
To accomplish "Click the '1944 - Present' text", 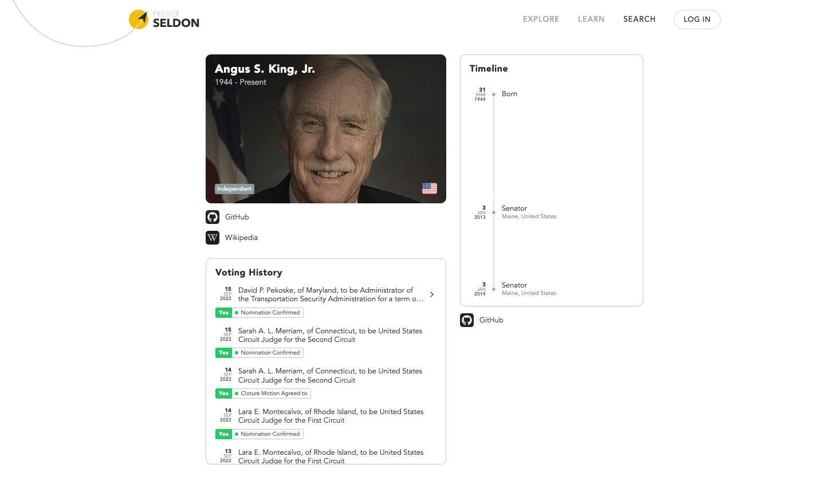I will [241, 82].
